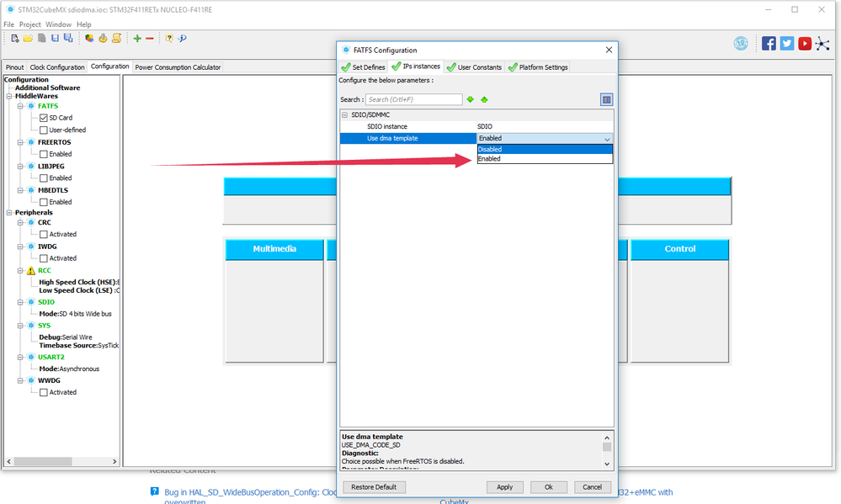
Task: Enable the LIBJPEG checkbox
Action: tap(44, 178)
